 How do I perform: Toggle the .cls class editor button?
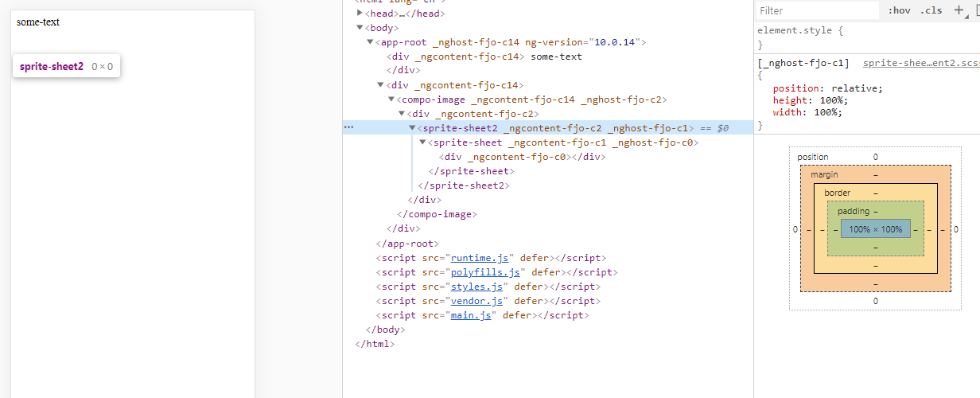(x=931, y=10)
